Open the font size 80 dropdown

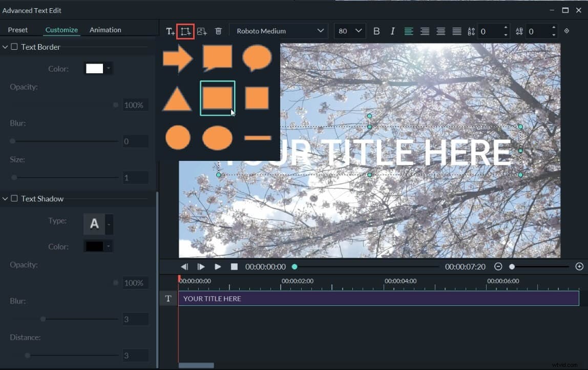(x=349, y=31)
